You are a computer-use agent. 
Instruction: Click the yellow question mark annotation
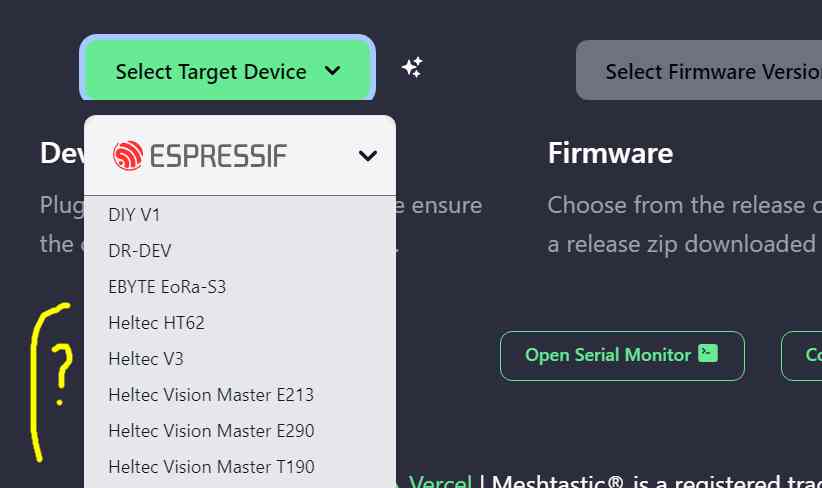61,375
